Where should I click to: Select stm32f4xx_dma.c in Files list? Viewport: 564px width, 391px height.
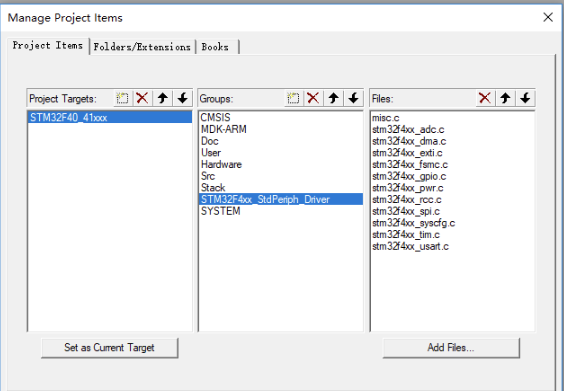[452, 141]
